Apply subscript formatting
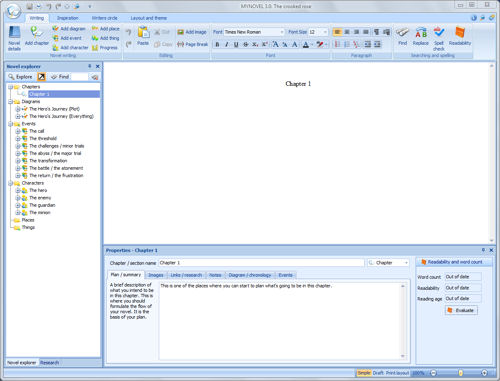 255,44
